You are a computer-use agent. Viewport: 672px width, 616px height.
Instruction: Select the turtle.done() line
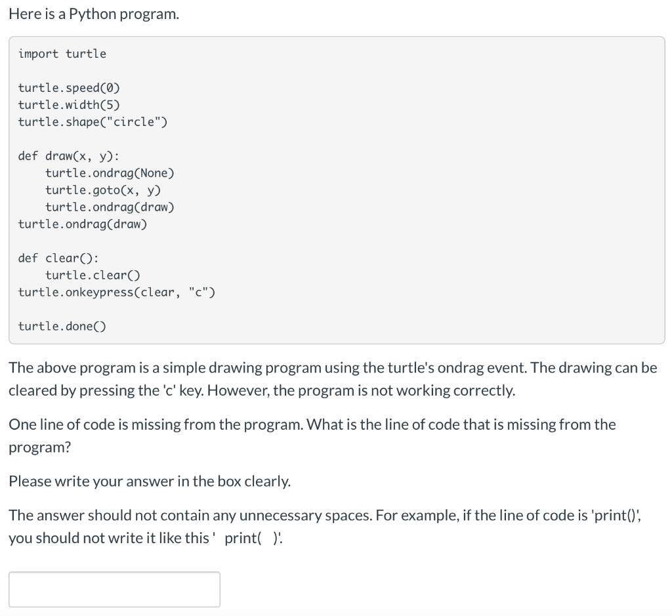point(61,326)
